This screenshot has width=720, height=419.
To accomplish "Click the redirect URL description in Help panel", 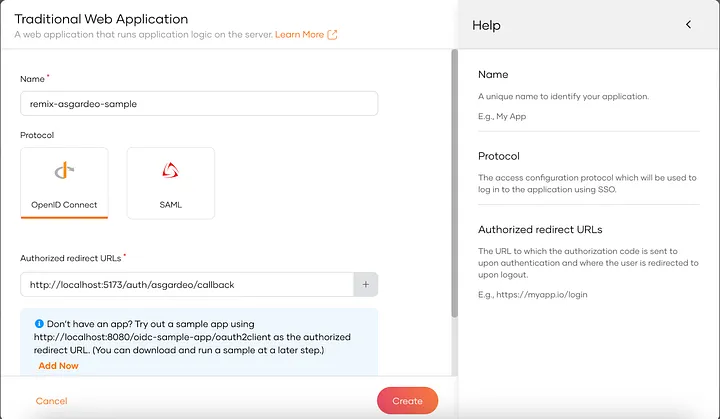I will pyautogui.click(x=588, y=263).
